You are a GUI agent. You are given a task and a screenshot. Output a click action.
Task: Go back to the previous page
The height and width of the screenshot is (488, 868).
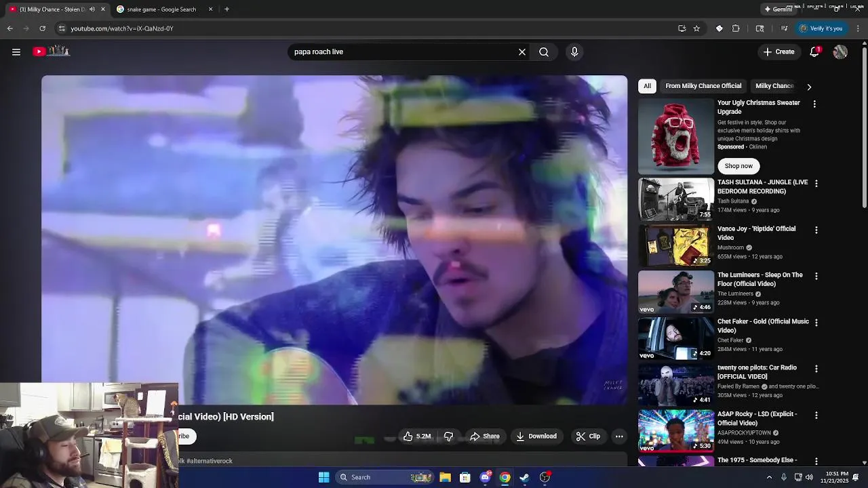coord(9,28)
